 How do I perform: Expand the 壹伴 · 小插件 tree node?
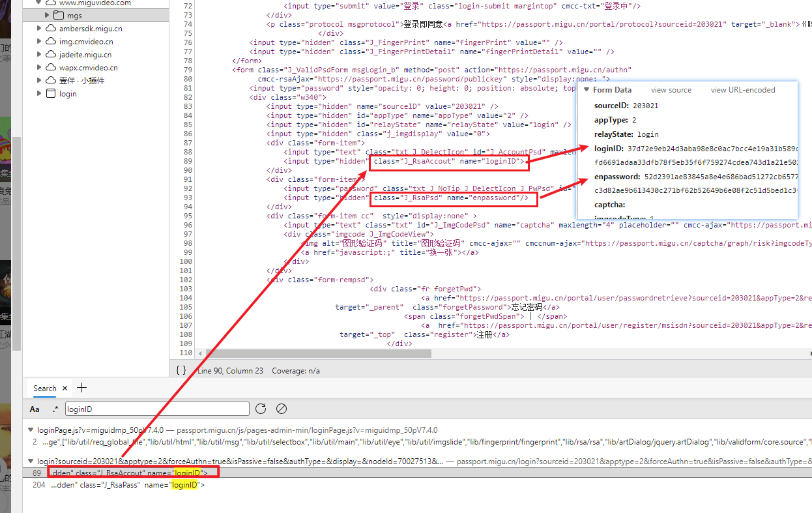39,80
